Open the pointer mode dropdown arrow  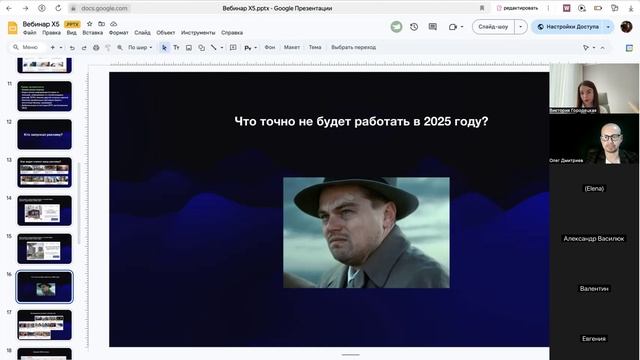(x=594, y=48)
